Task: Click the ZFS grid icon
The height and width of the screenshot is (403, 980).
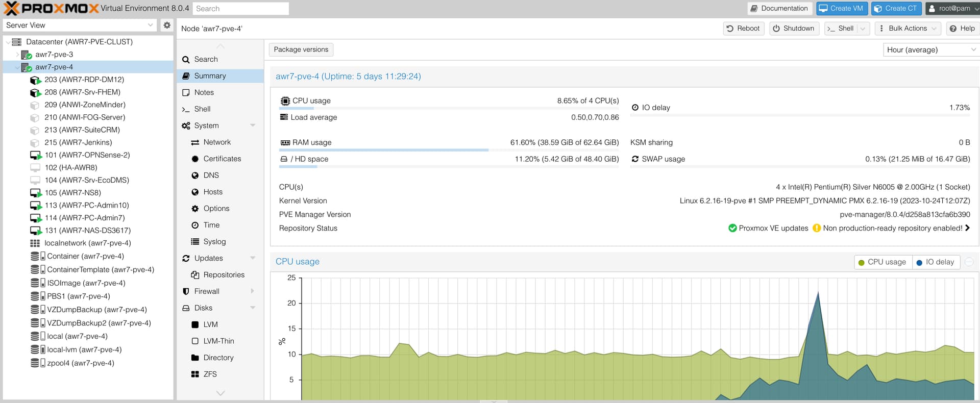Action: [x=195, y=374]
